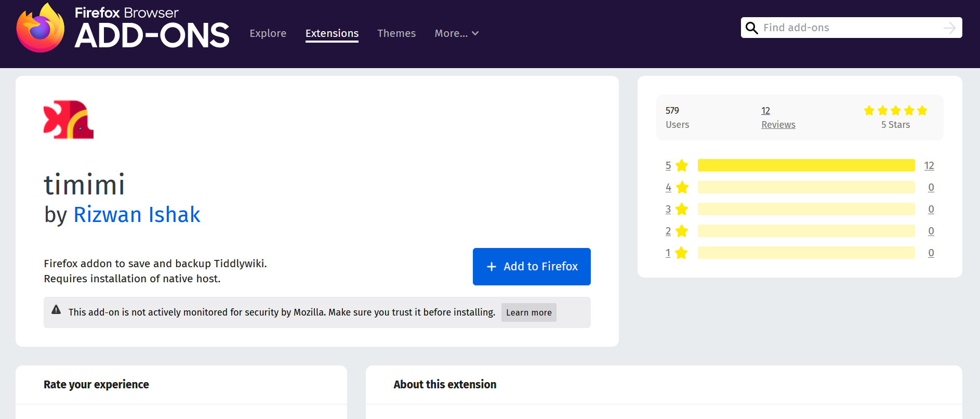Click the five-star rating summary stars

(895, 111)
